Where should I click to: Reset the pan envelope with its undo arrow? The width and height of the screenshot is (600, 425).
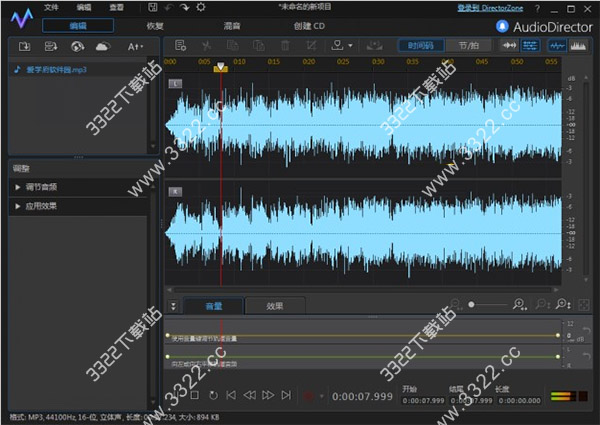click(586, 356)
